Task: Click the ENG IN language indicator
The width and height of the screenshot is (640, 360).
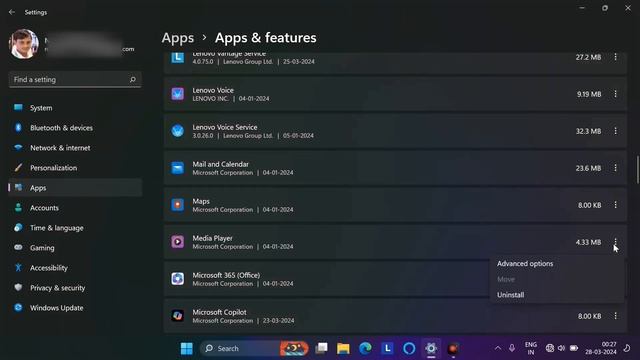Action: (531, 348)
